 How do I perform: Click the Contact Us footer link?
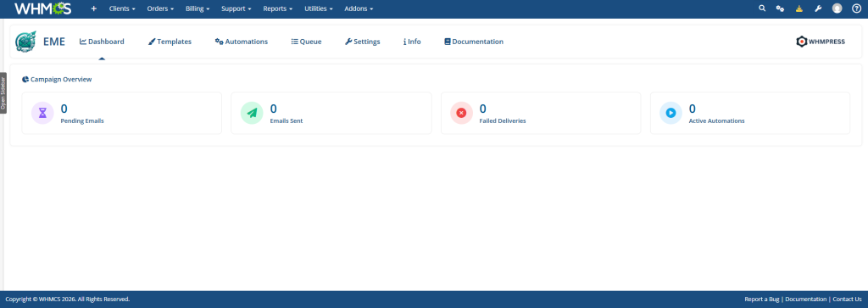847,300
